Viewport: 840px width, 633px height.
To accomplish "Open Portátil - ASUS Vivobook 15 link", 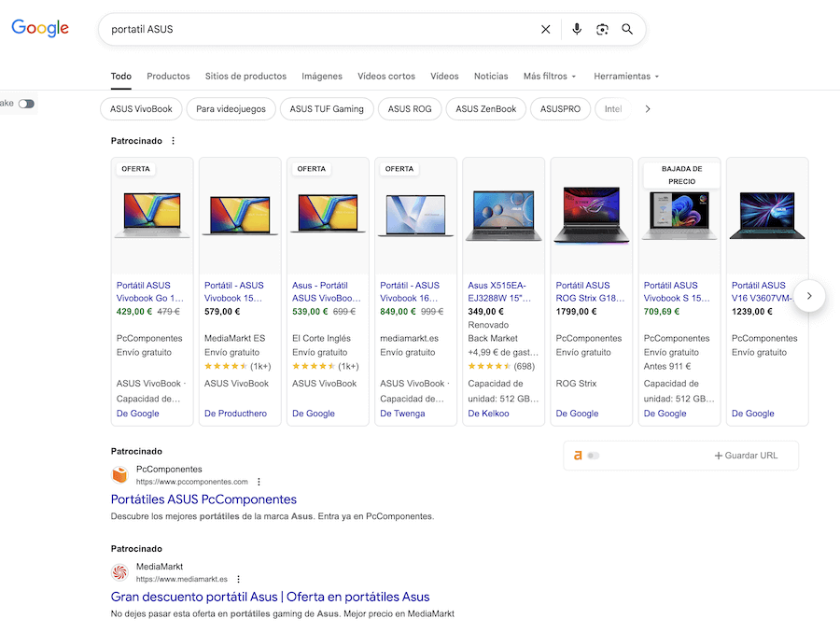I will click(234, 291).
